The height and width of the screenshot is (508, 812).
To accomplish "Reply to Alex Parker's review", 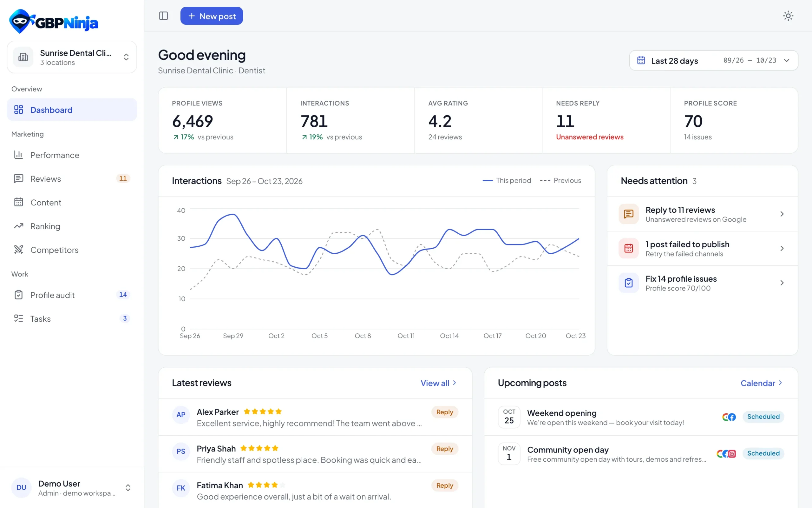I will [x=445, y=412].
